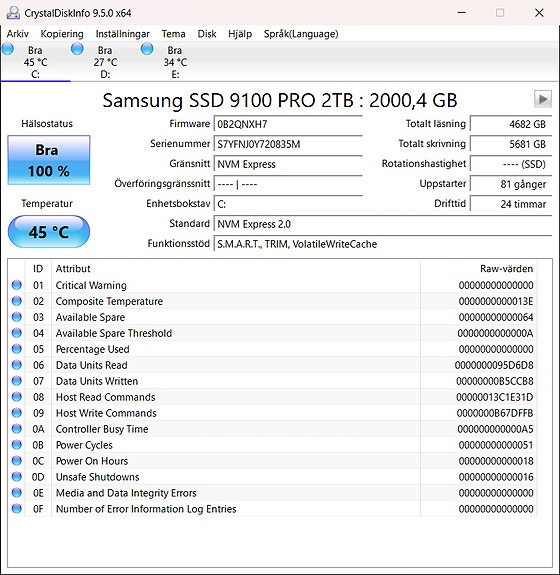Select the Power On Hours attribute row
The width and height of the screenshot is (560, 575).
273,461
